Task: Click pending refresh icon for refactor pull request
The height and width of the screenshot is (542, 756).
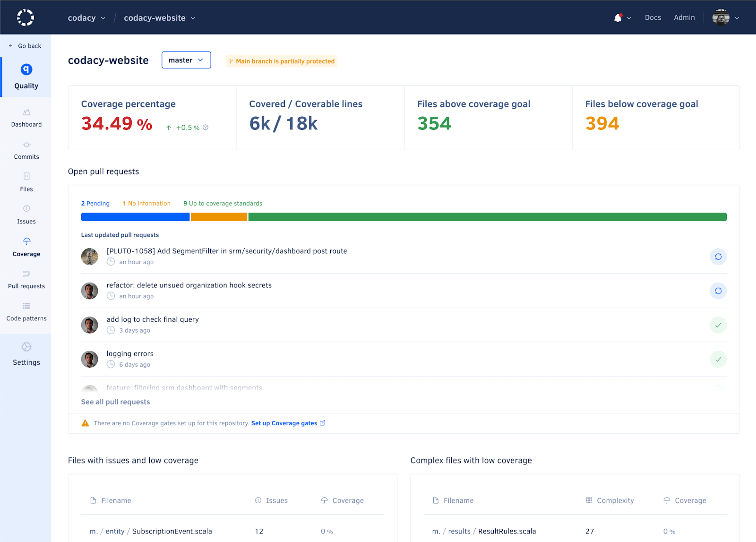Action: pyautogui.click(x=718, y=291)
